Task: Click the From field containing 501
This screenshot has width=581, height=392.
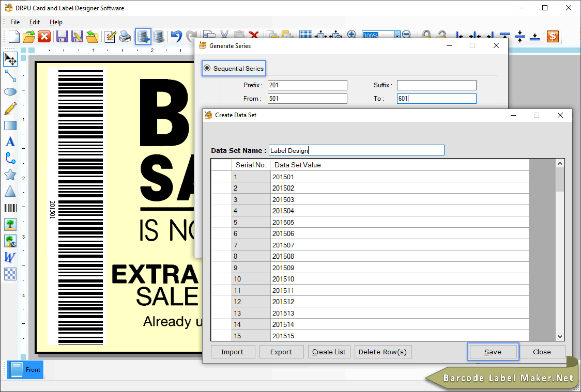Action: pyautogui.click(x=307, y=99)
